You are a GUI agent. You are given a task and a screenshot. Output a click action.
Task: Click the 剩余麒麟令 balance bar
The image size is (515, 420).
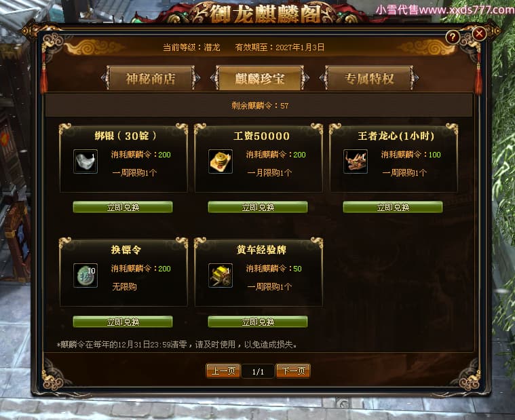[259, 105]
